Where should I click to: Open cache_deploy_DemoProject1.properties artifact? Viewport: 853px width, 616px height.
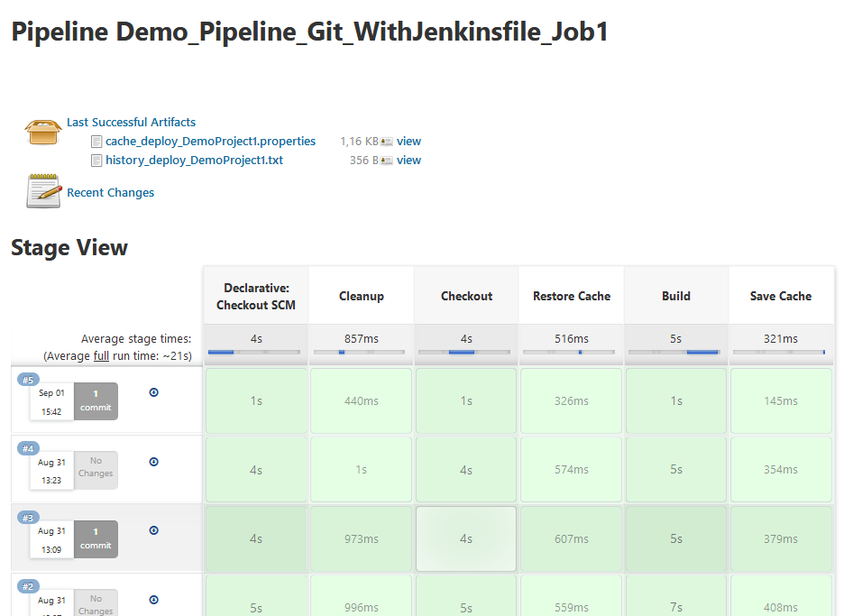210,141
